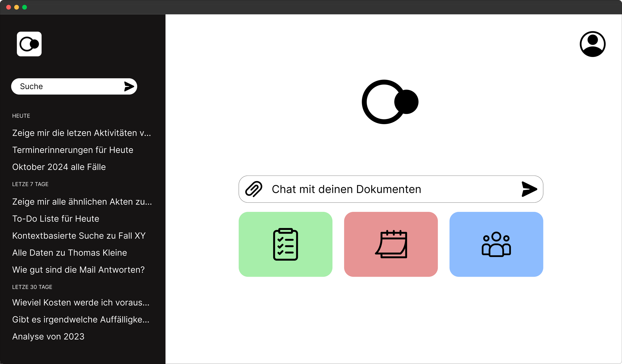Select 'Alle Daten zu Thomas Kleine'
Viewport: 622px width, 364px height.
click(x=70, y=253)
